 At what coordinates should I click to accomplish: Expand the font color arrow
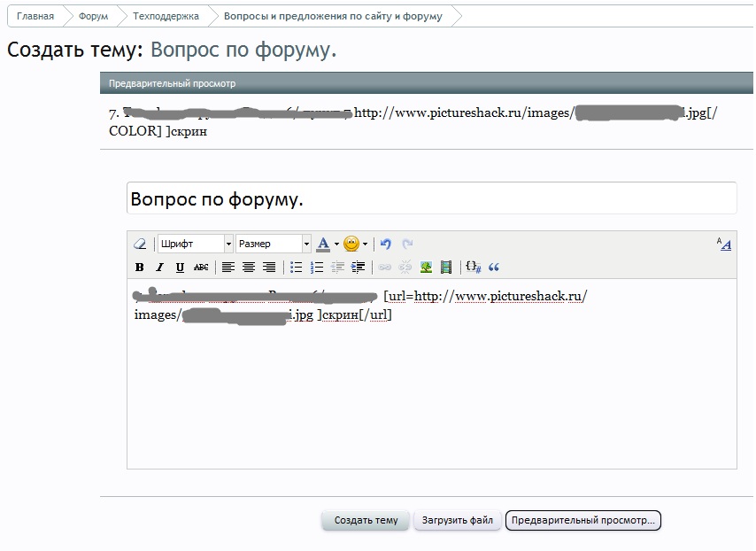click(x=336, y=244)
